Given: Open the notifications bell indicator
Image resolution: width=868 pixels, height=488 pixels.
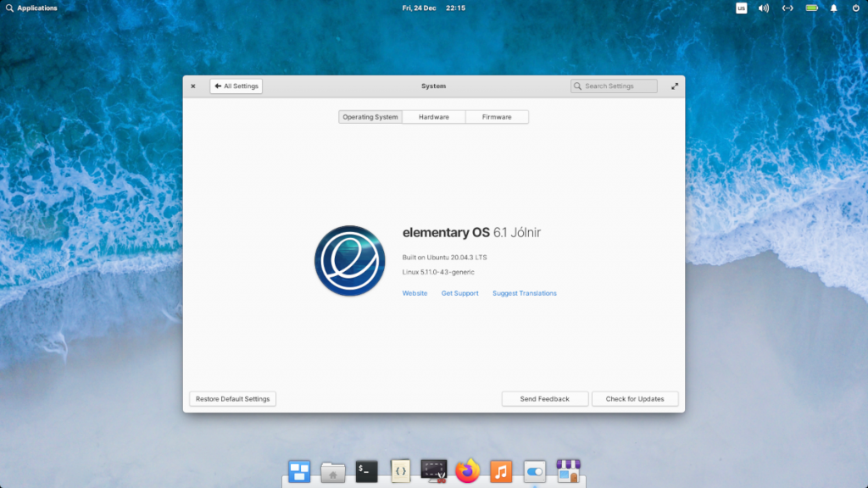Looking at the screenshot, I should click(x=832, y=8).
